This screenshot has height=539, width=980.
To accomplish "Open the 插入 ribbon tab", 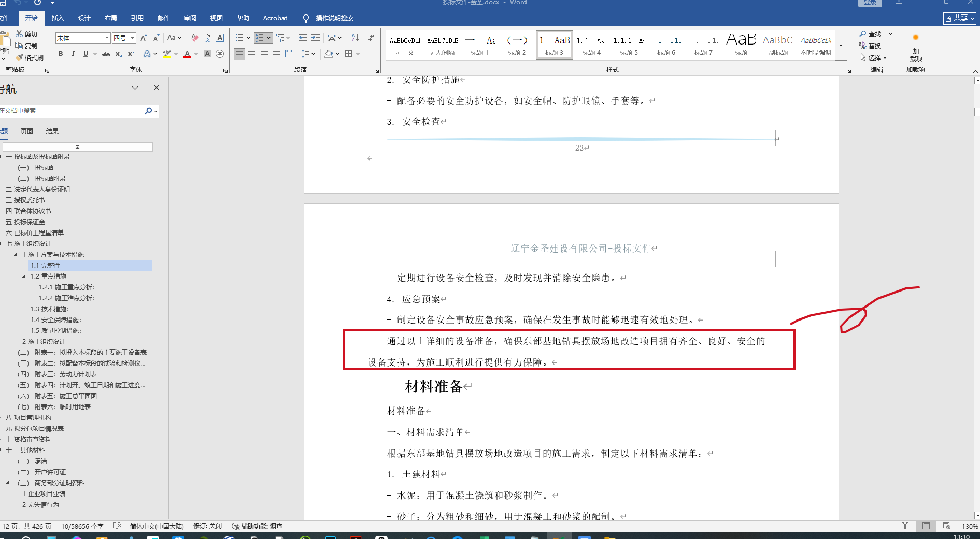I will pyautogui.click(x=58, y=18).
